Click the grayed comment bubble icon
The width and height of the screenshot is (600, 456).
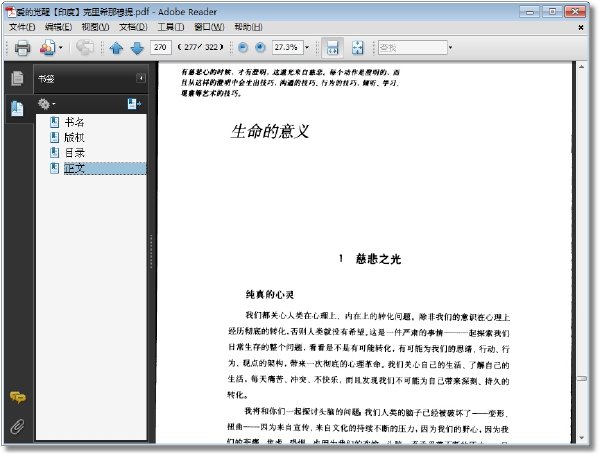[85, 48]
